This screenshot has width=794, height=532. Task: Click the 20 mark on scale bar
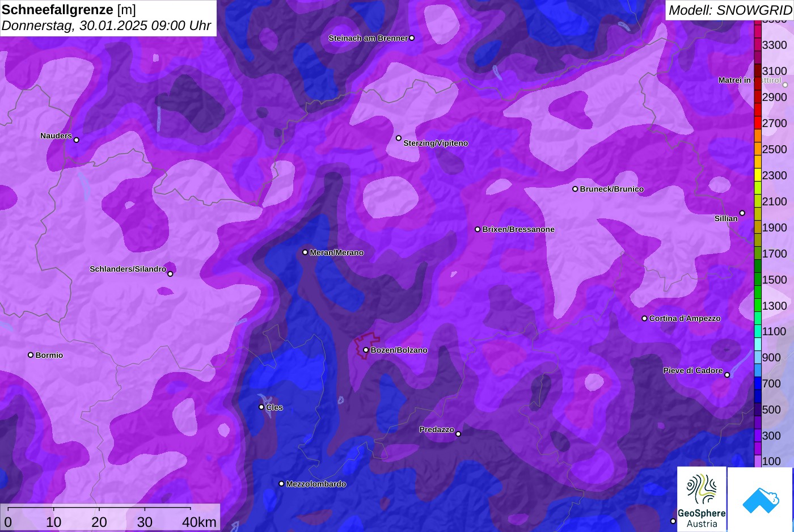click(99, 522)
